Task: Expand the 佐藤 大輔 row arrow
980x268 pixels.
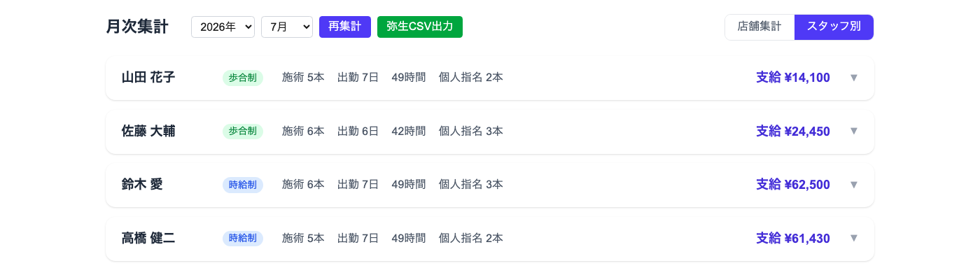Action: pyautogui.click(x=853, y=131)
